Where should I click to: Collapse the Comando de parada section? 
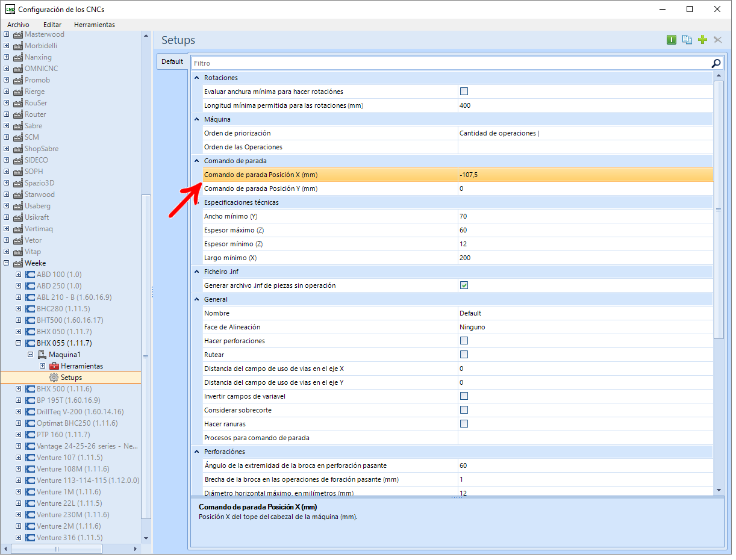196,161
